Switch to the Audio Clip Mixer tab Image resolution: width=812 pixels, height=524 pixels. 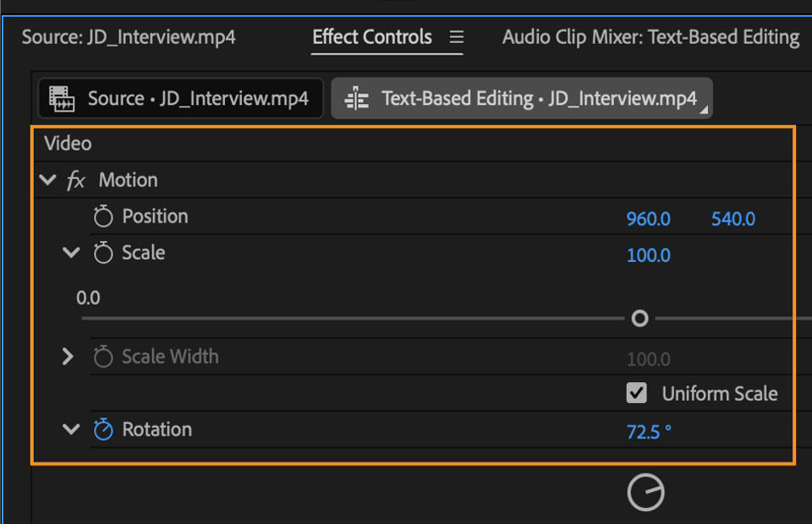(x=650, y=37)
